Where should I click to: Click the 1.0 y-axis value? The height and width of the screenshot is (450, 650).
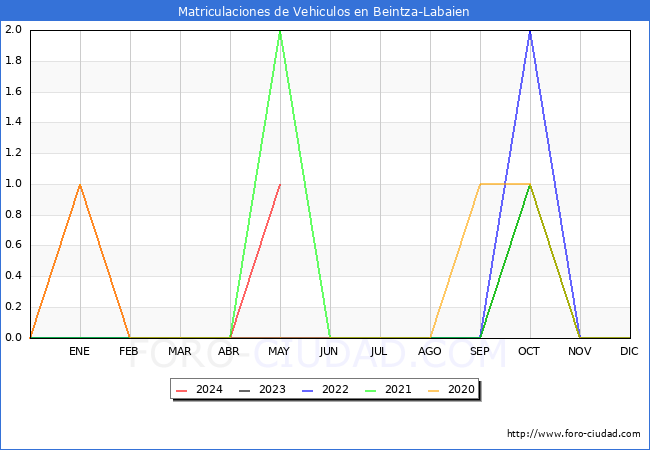coord(13,184)
